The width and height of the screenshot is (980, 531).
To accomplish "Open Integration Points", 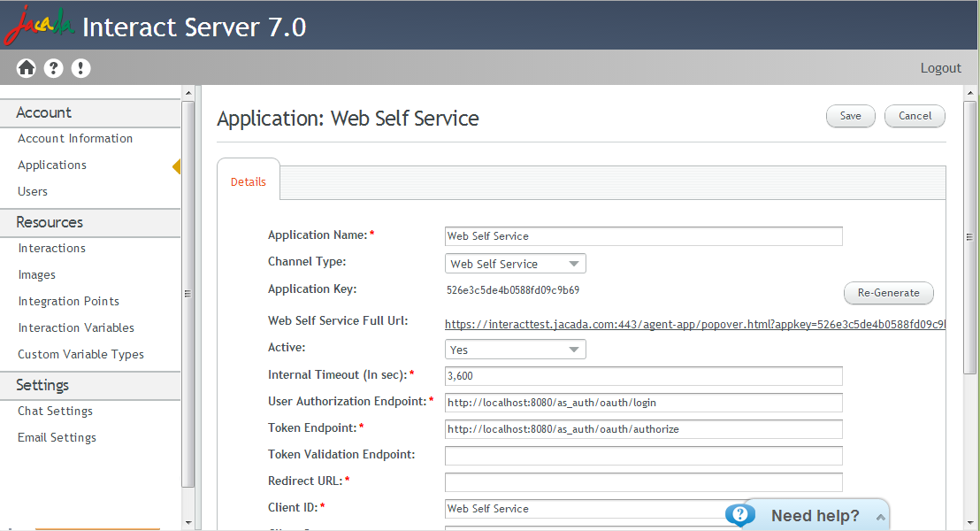I will point(69,301).
